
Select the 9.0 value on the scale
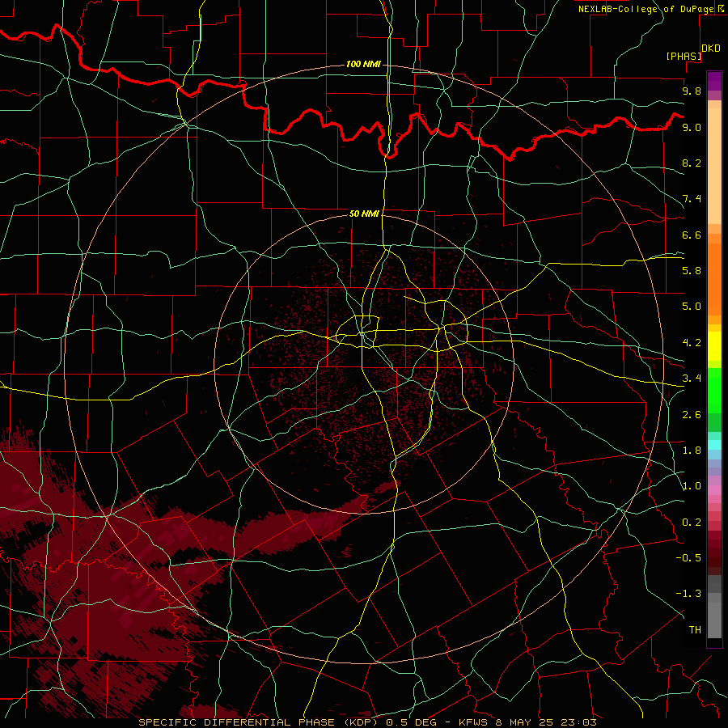pyautogui.click(x=692, y=127)
